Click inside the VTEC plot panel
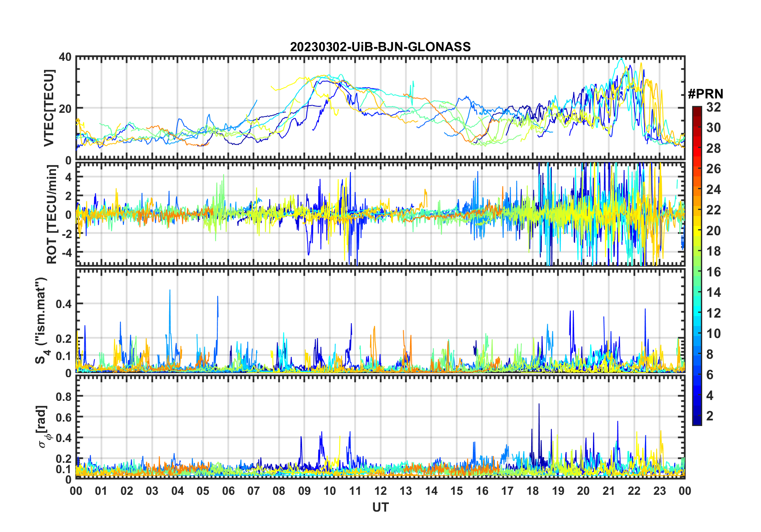This screenshot has height=532, width=761. 380,108
